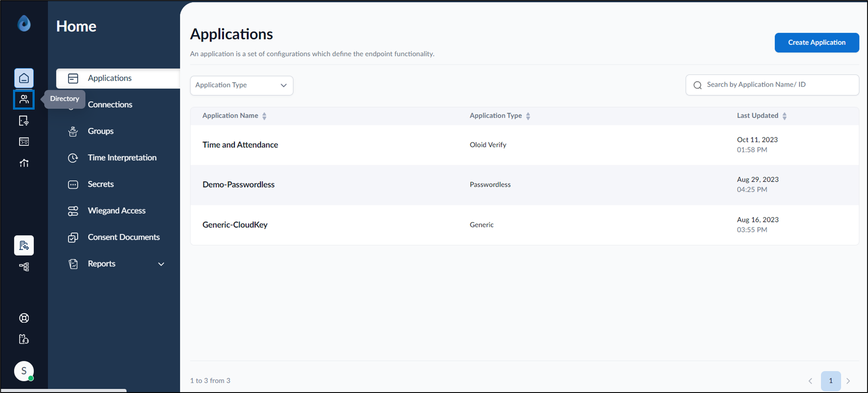Image resolution: width=868 pixels, height=393 pixels.
Task: Open Time Interpretation menu item
Action: [x=122, y=158]
